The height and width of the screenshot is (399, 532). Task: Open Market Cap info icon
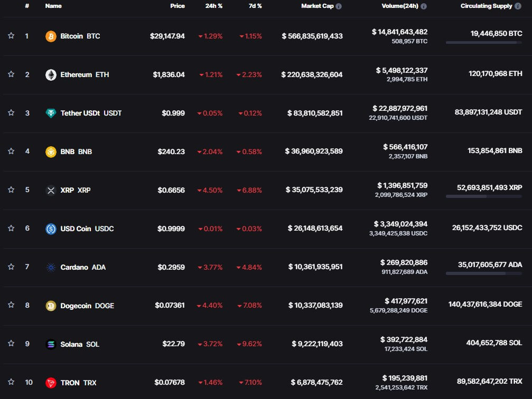point(339,6)
